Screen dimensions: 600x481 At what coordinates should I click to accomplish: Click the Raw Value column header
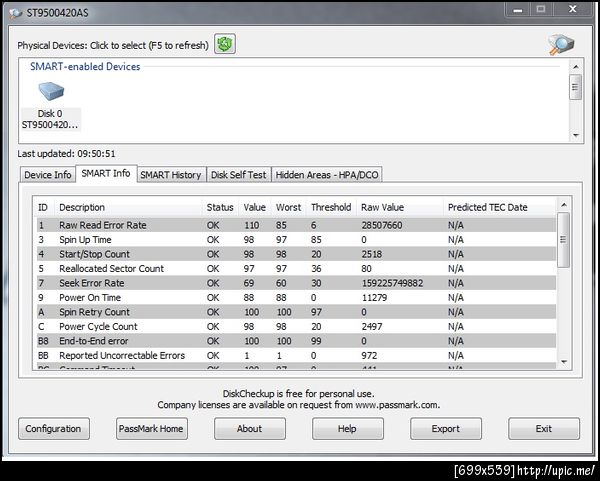399,207
